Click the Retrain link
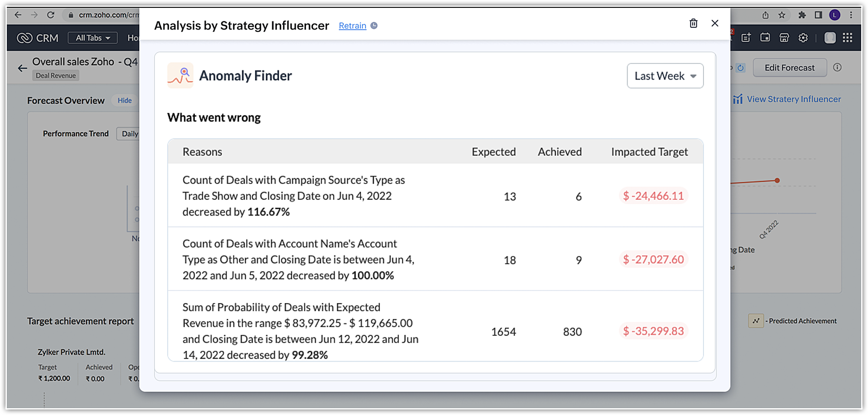 click(x=352, y=26)
